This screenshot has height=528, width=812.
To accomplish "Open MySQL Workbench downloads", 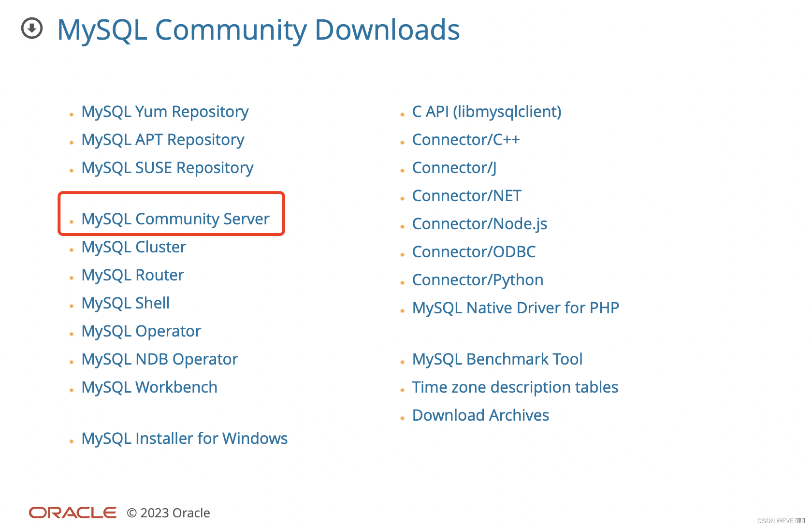I will pyautogui.click(x=149, y=387).
